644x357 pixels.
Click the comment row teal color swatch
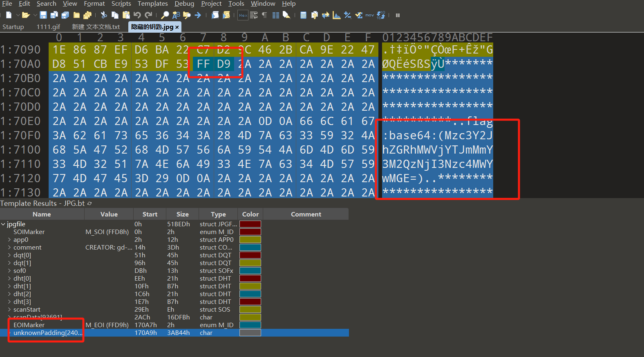point(250,248)
